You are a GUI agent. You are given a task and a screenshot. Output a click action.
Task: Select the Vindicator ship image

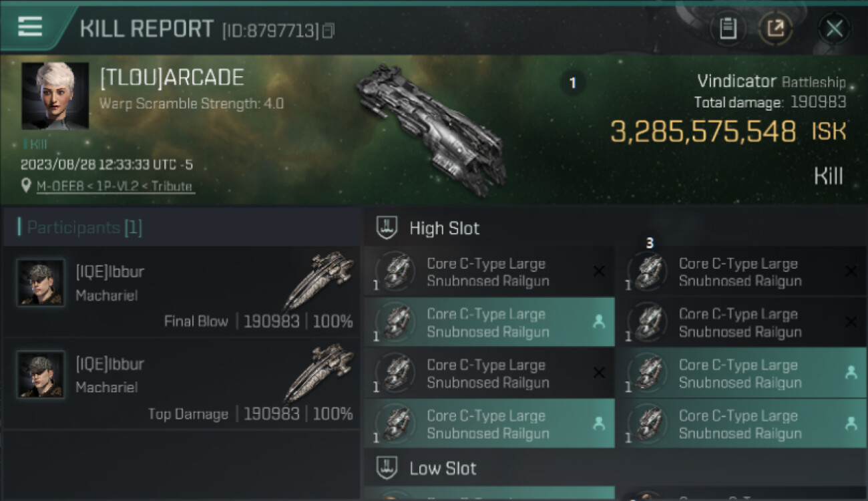431,127
